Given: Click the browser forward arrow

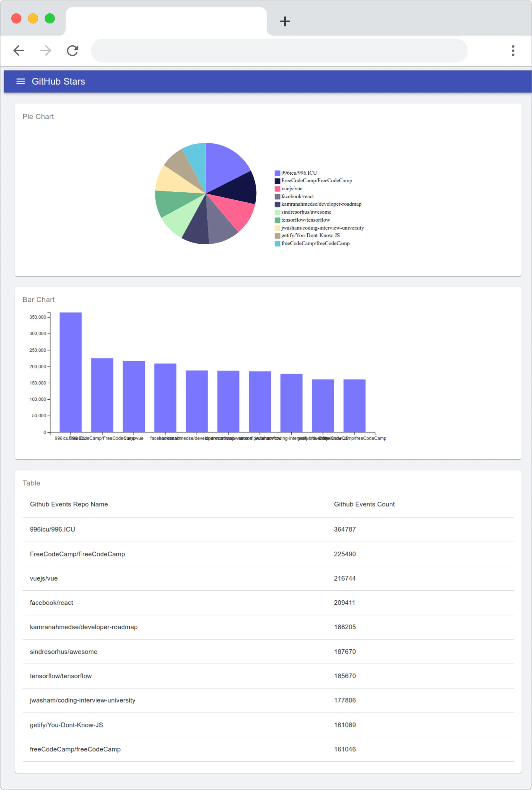Looking at the screenshot, I should (46, 51).
